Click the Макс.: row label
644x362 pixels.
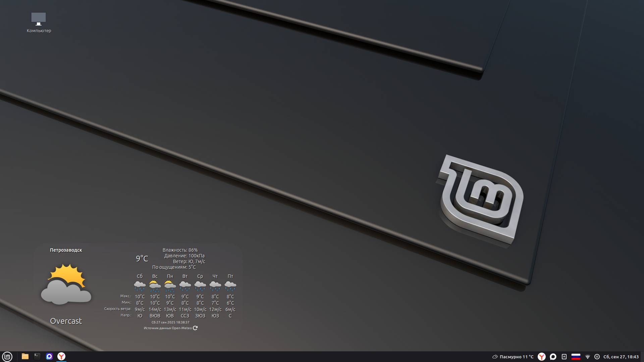[x=126, y=296]
